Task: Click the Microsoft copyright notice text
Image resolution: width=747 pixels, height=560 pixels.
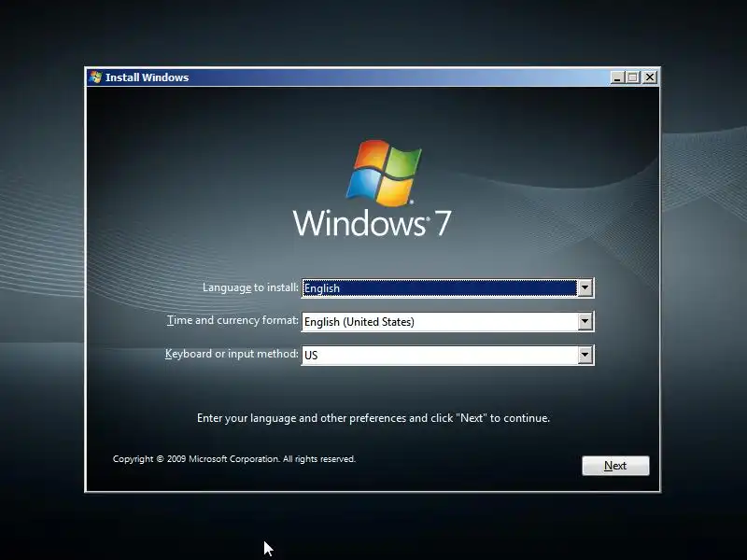Action: (234, 459)
